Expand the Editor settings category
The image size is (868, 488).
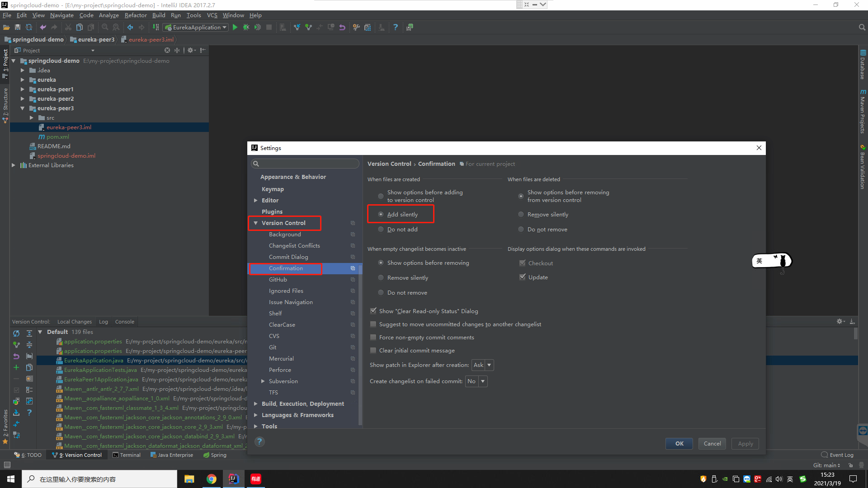(256, 200)
